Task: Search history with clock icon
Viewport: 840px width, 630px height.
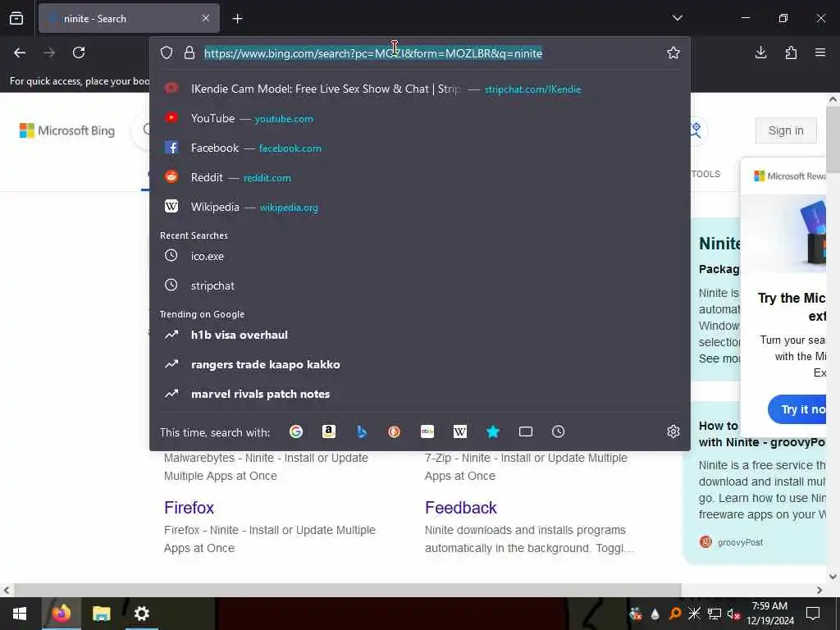Action: click(558, 431)
